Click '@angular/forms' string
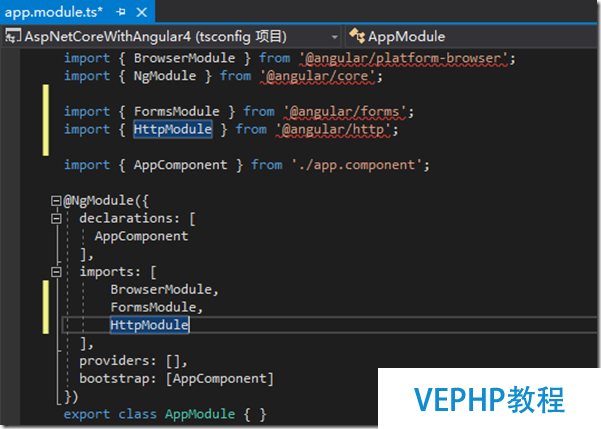 [345, 112]
